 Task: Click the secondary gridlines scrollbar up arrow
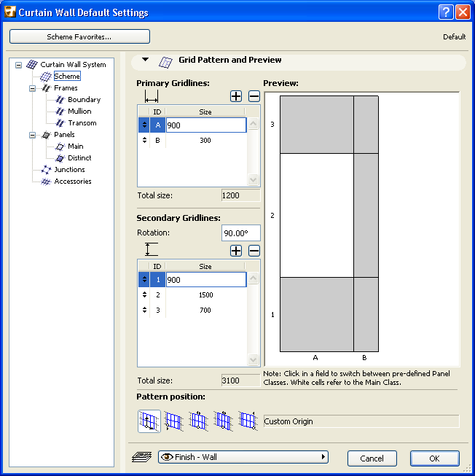point(253,278)
